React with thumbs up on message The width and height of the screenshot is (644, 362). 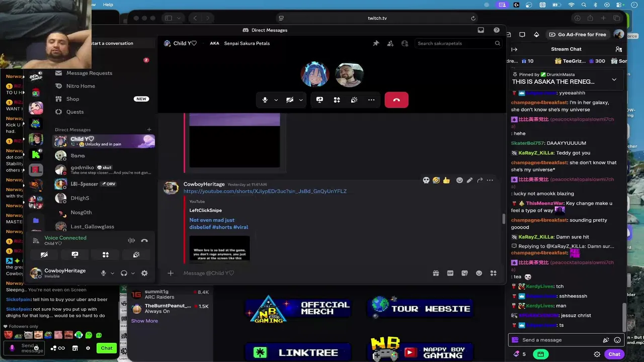[446, 180]
